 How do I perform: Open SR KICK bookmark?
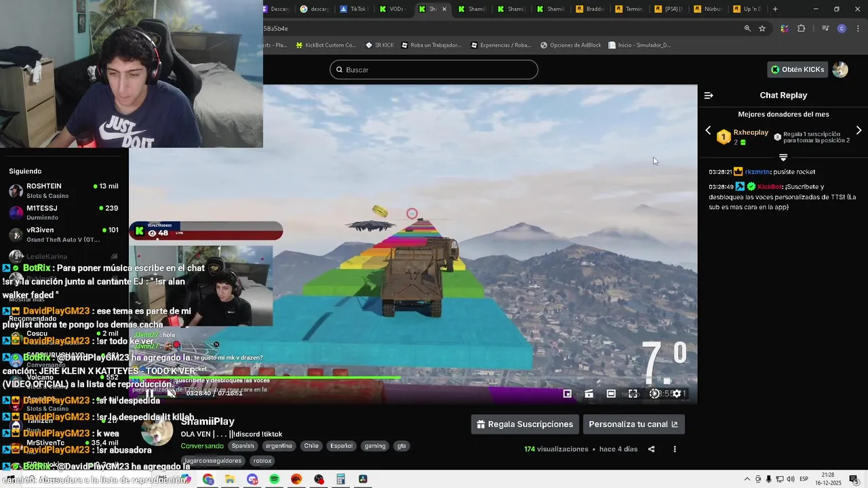click(x=380, y=45)
